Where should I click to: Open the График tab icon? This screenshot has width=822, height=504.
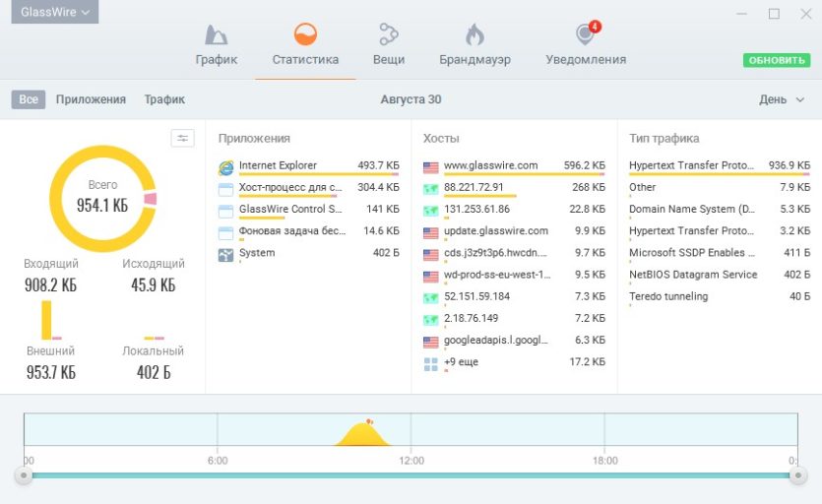pos(216,35)
